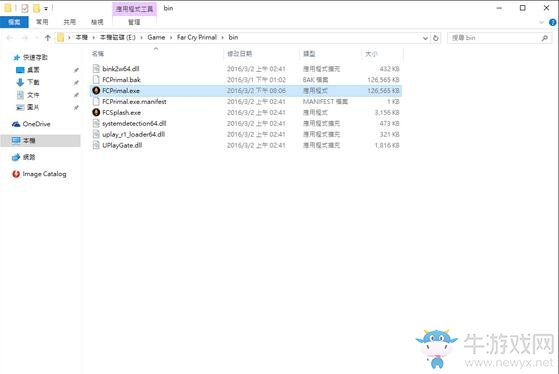
Task: Click the systemdetection64.dll file icon
Action: [96, 123]
